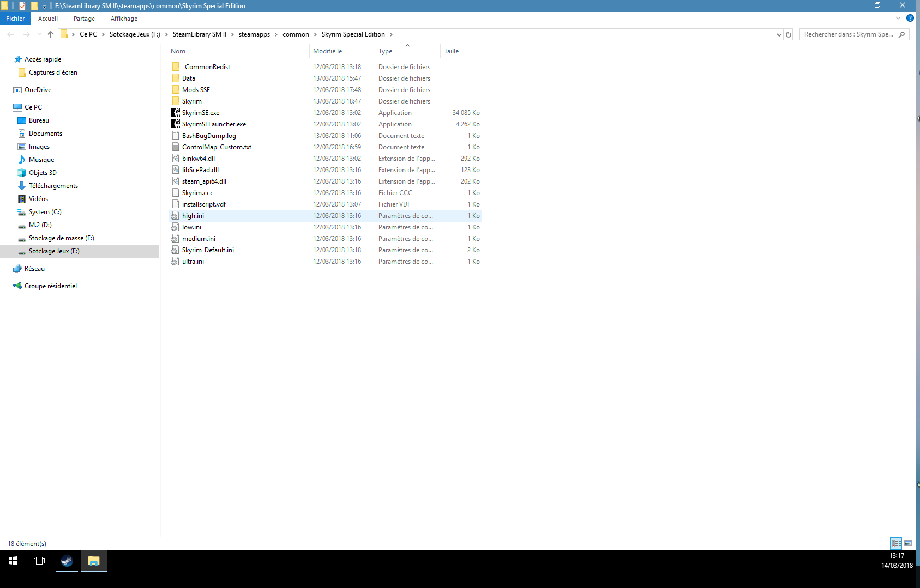Select the SkyrimSE.exe application icon
Screen dimensions: 920x588
(176, 113)
